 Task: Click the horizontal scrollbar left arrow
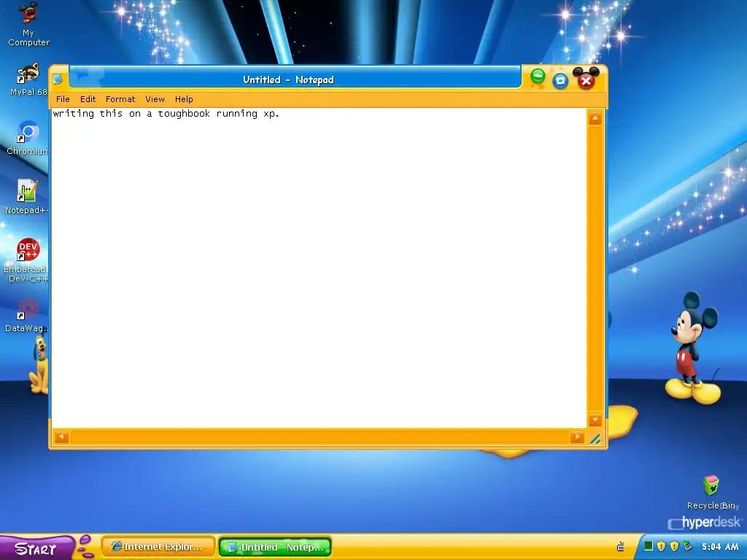61,437
